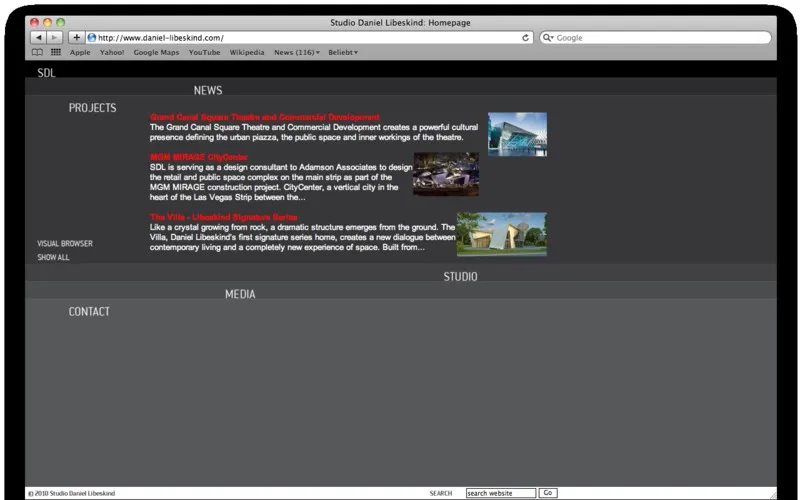
Task: Click the MGM MIRAGE CityCenter thumbnail
Action: coord(446,174)
